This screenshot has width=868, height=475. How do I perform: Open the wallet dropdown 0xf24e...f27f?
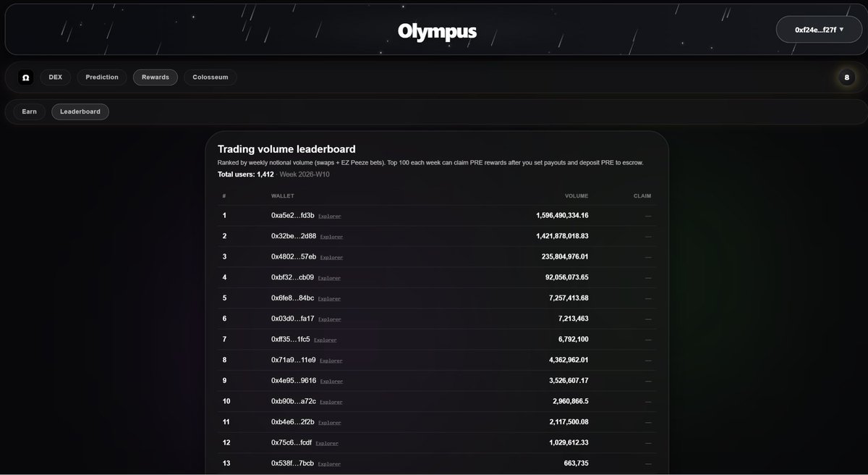click(820, 30)
